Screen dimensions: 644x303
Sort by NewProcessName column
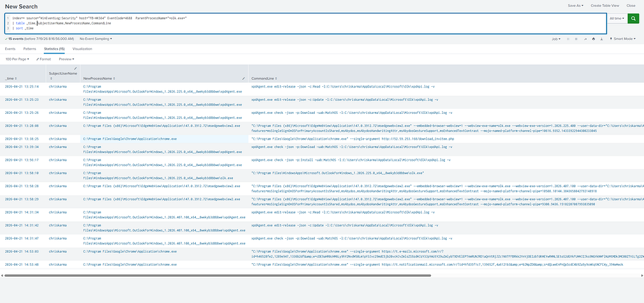(x=99, y=78)
